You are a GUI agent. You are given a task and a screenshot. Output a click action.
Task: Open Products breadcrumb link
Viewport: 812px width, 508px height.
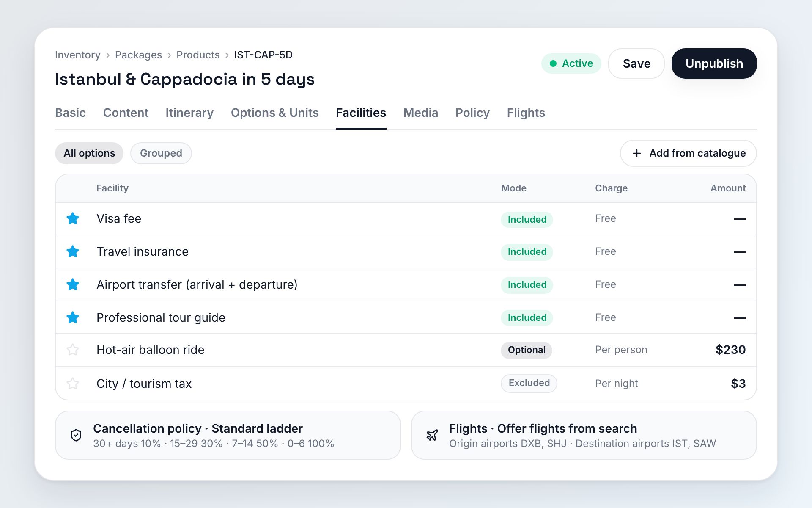pyautogui.click(x=198, y=55)
